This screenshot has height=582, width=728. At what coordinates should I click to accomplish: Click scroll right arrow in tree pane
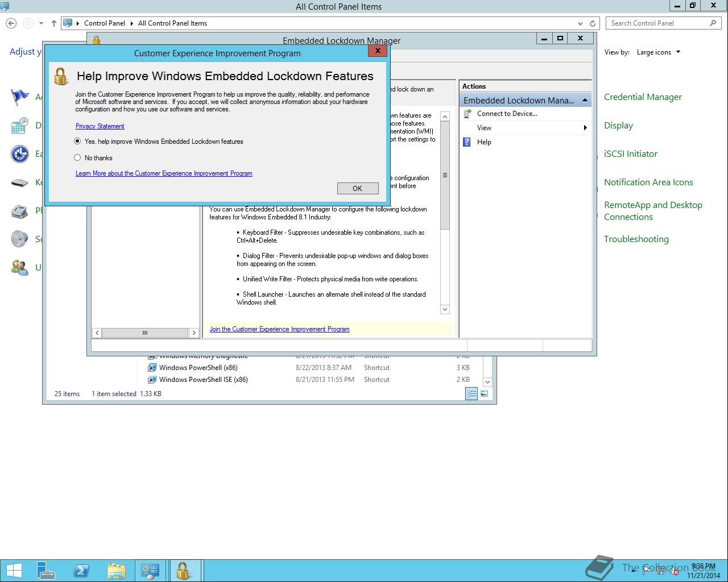click(x=194, y=332)
